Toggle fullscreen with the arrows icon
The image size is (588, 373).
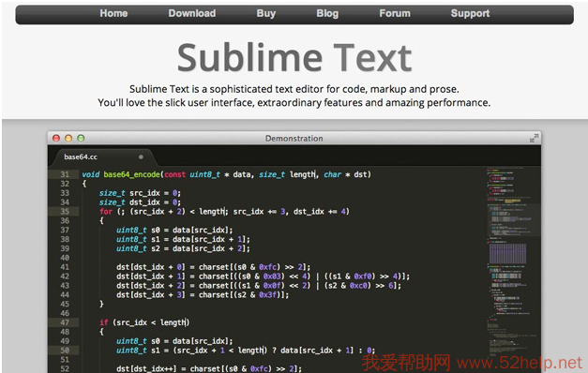(534, 139)
